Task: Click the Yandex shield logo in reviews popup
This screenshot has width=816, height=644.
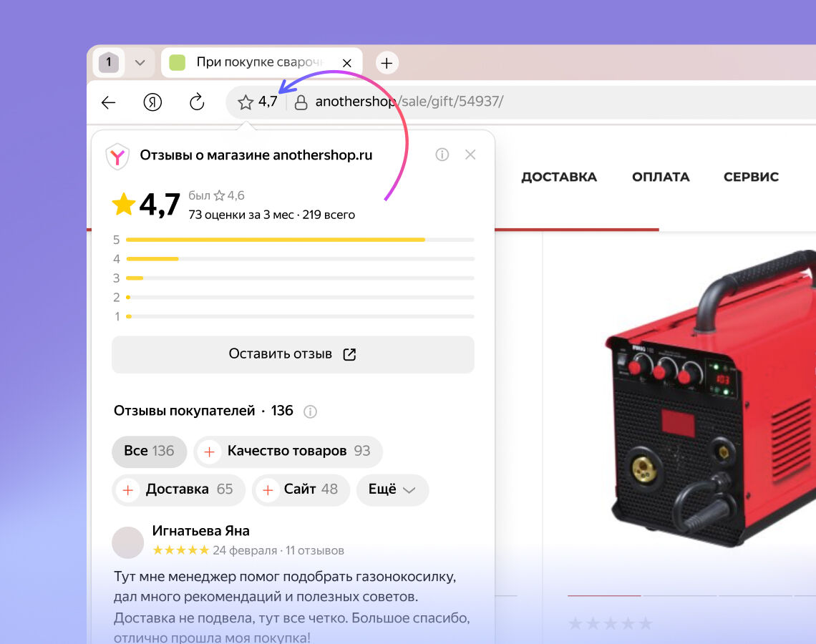Action: pyautogui.click(x=117, y=156)
